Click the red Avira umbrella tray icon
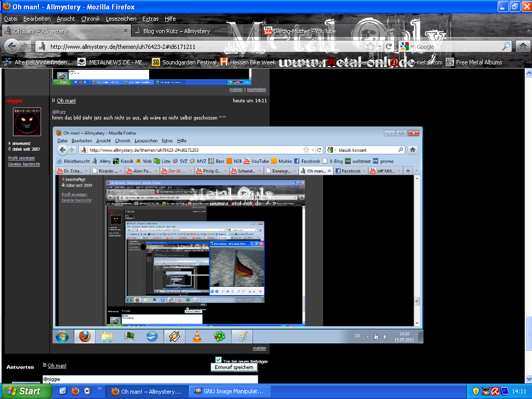This screenshot has height=399, width=532. (x=495, y=391)
